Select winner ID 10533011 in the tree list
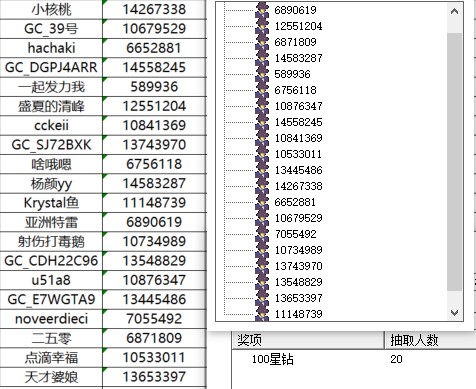The width and height of the screenshot is (476, 389). pyautogui.click(x=298, y=154)
